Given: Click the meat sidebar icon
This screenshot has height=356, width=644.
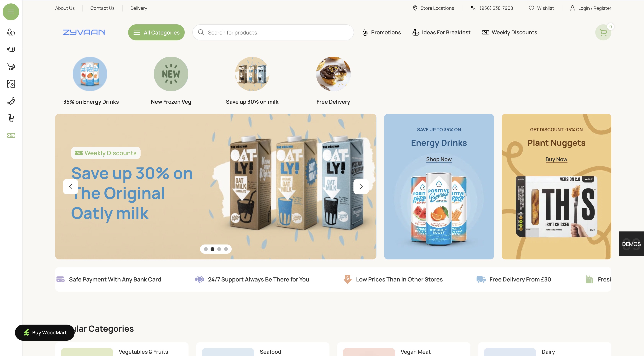Looking at the screenshot, I should 11,49.
